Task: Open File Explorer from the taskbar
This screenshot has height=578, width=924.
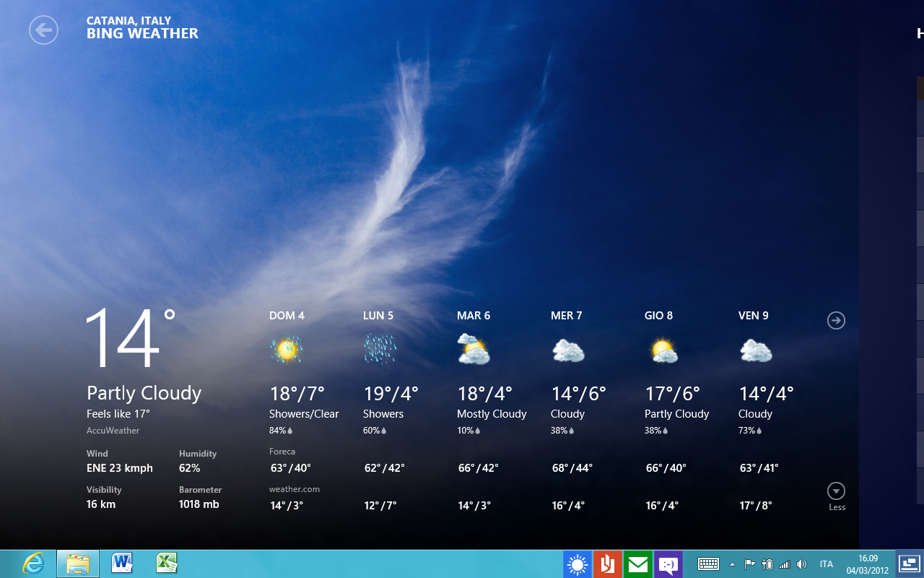Action: coord(78,564)
